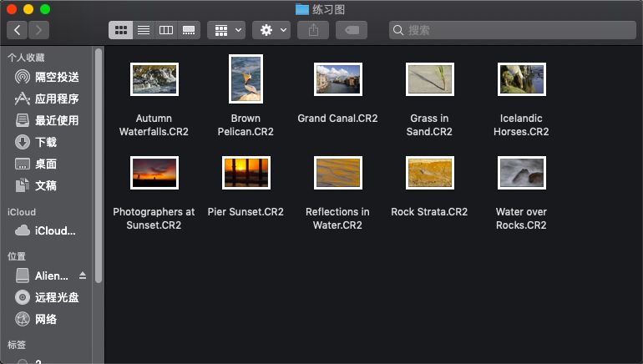Open the group-by arrangement dropdown

coord(227,30)
